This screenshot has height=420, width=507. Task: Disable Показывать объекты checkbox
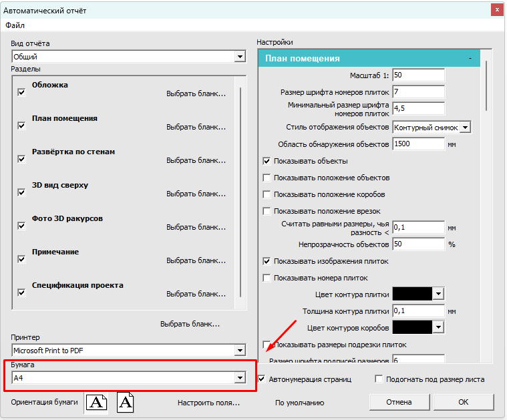(x=267, y=161)
